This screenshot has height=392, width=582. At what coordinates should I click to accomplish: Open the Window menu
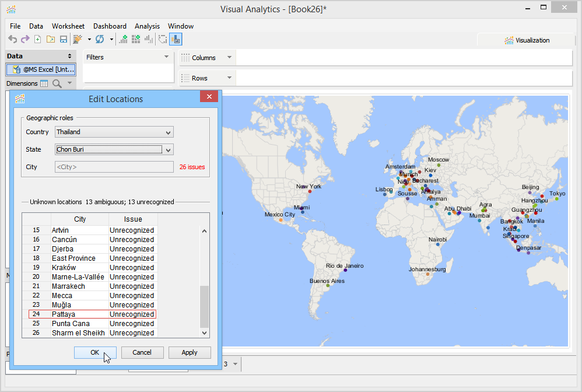click(x=180, y=26)
